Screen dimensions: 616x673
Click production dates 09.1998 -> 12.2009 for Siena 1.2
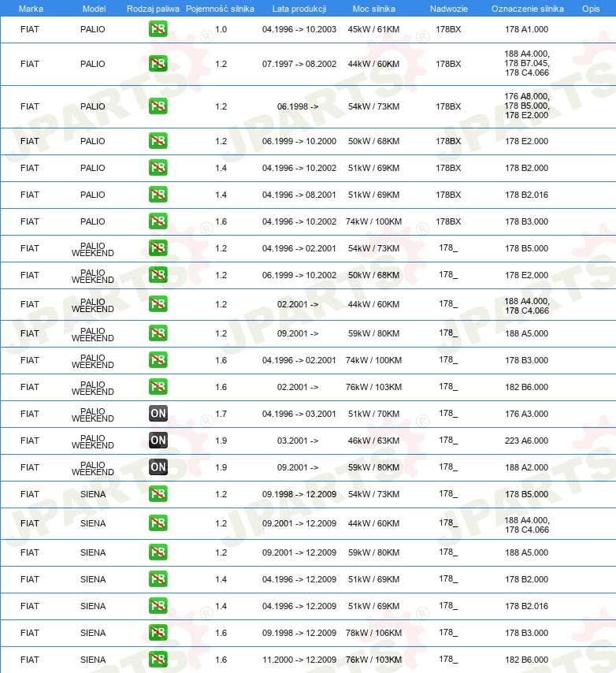(299, 494)
